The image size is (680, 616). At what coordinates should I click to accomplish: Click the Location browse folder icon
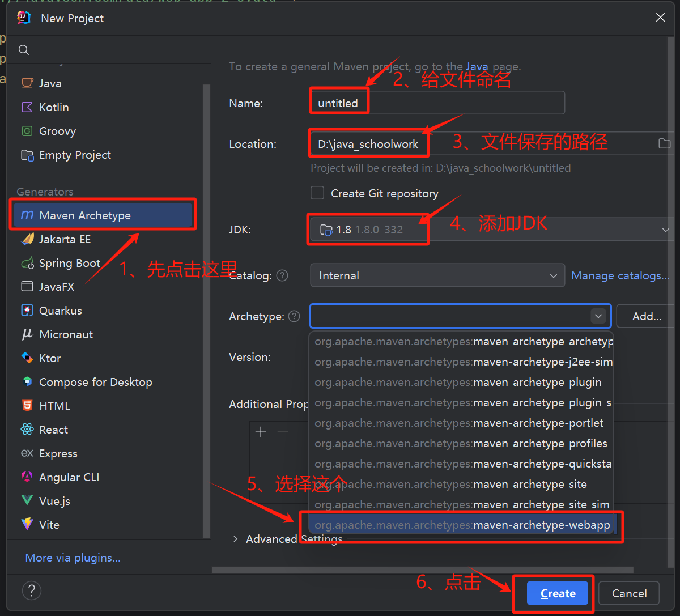(664, 144)
